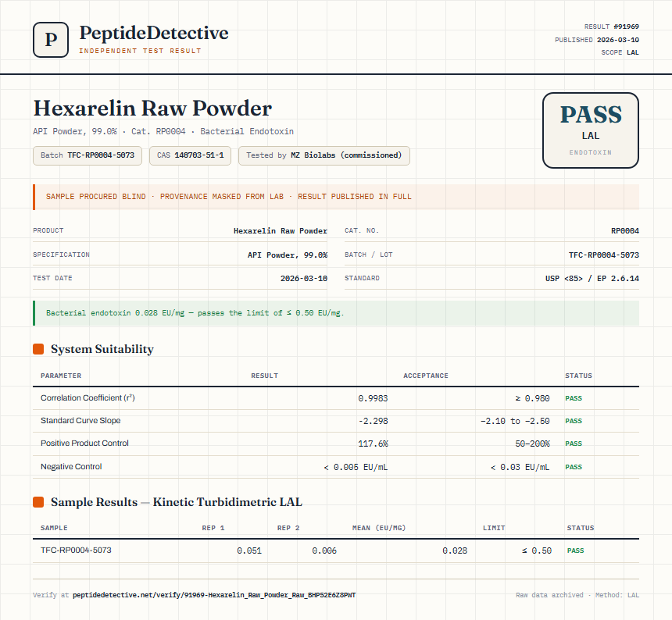
Task: Click the PeptideDetective site title
Action: (x=154, y=33)
